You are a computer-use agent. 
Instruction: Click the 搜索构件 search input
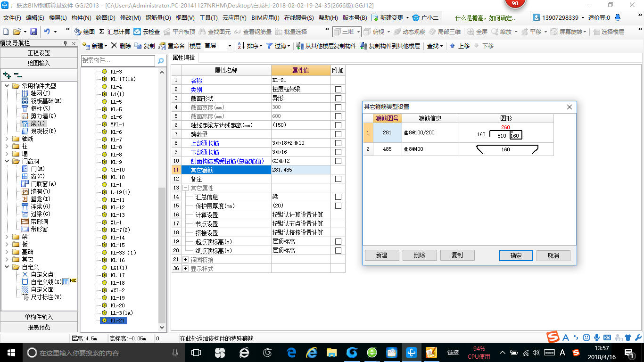[x=118, y=60]
